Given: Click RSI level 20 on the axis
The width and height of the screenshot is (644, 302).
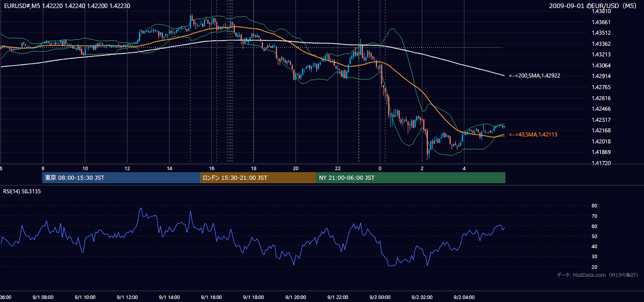Looking at the screenshot, I should 594,267.
